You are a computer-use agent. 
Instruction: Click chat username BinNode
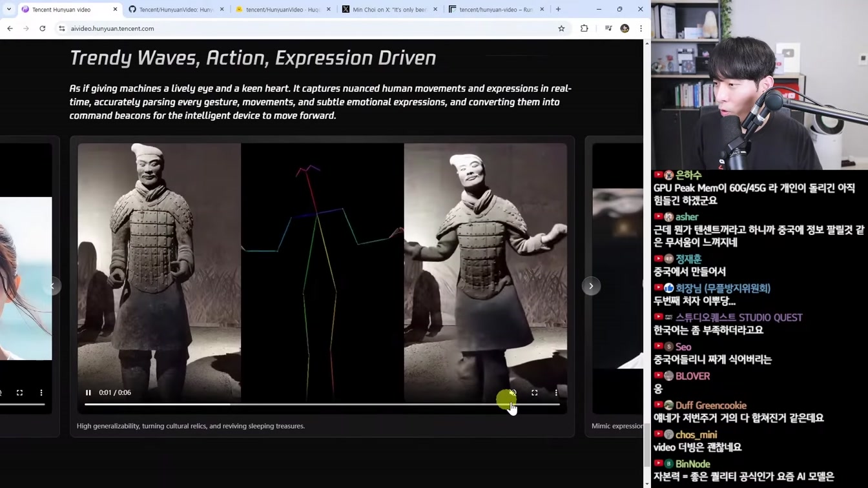692,464
